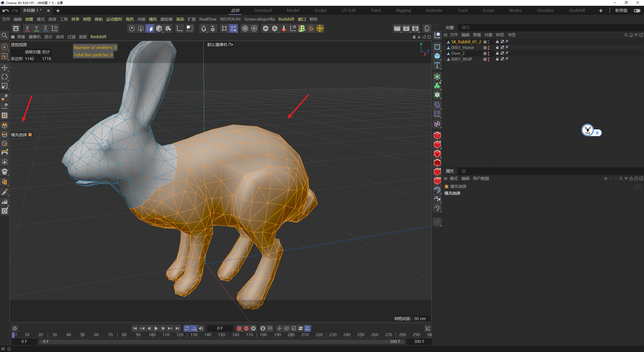Image resolution: width=644 pixels, height=352 pixels.
Task: Click the Record Active Objects keyframe button
Action: tap(239, 328)
